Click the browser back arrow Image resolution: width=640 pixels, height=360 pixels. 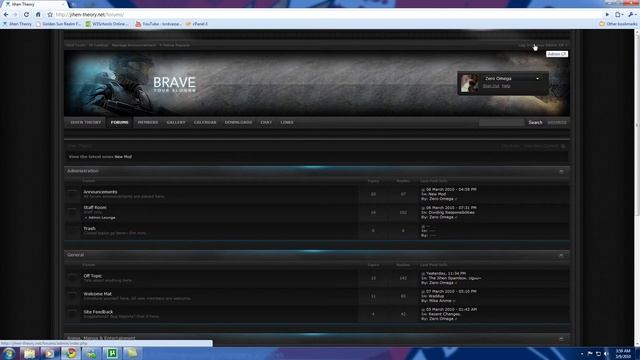(6, 15)
